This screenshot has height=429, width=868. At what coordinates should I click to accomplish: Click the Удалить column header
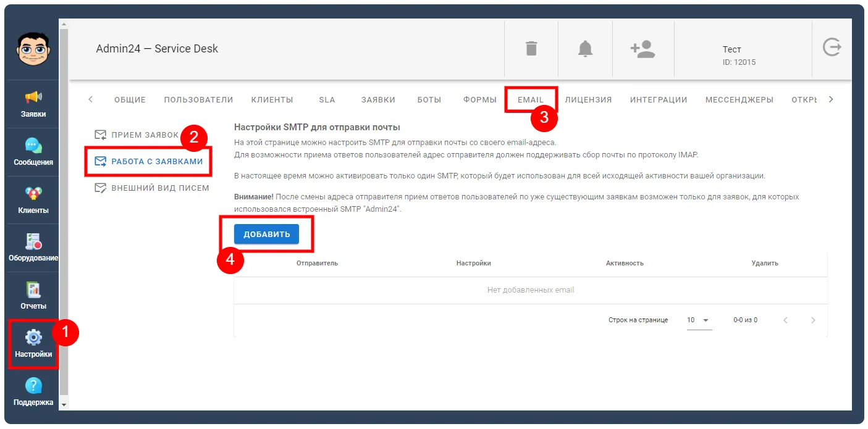[765, 263]
